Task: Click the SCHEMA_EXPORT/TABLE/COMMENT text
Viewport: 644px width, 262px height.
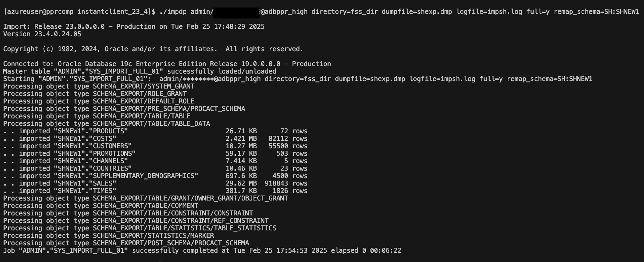Action: (145, 206)
